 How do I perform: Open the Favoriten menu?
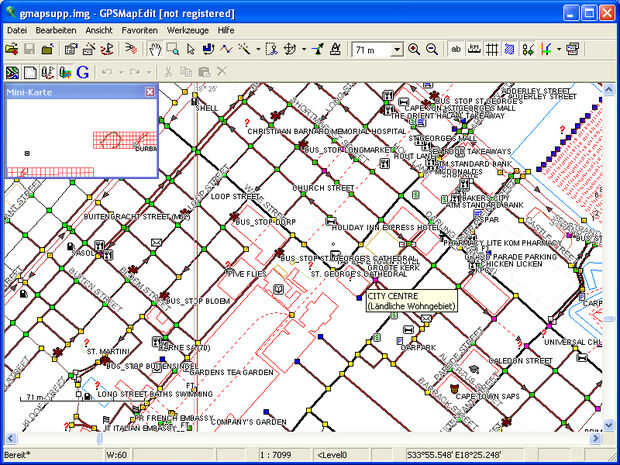pyautogui.click(x=140, y=30)
